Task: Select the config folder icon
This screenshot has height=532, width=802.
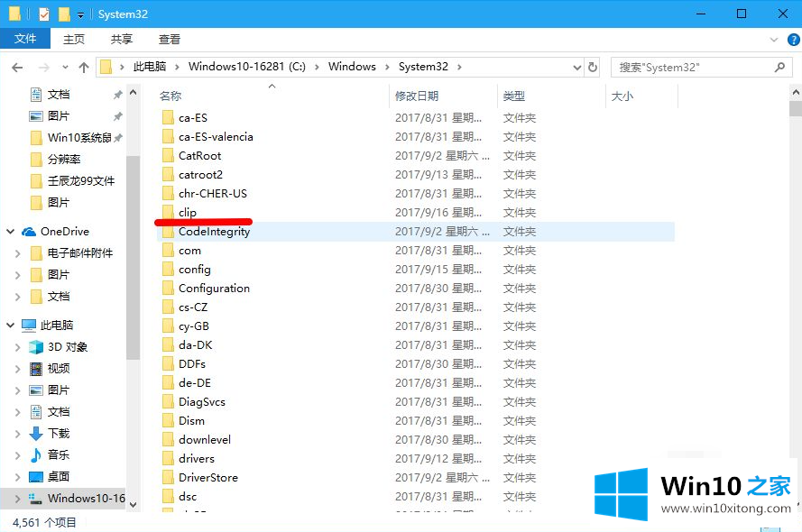Action: pyautogui.click(x=168, y=270)
